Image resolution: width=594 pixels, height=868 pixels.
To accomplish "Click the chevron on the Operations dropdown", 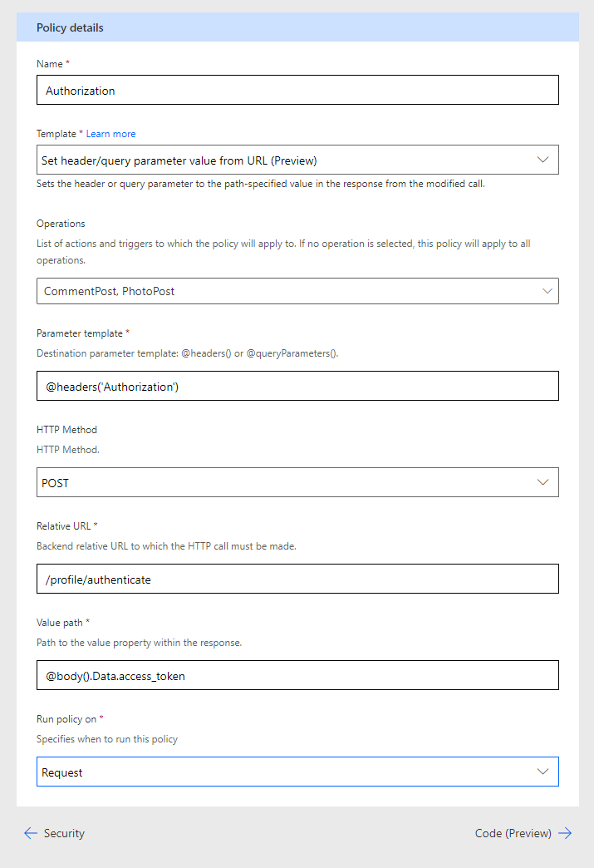I will pos(547,291).
